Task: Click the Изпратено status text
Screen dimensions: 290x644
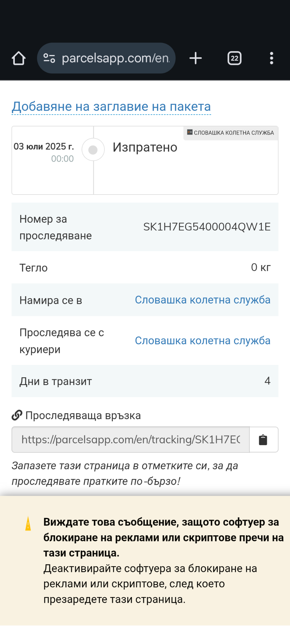Action: 145,147
